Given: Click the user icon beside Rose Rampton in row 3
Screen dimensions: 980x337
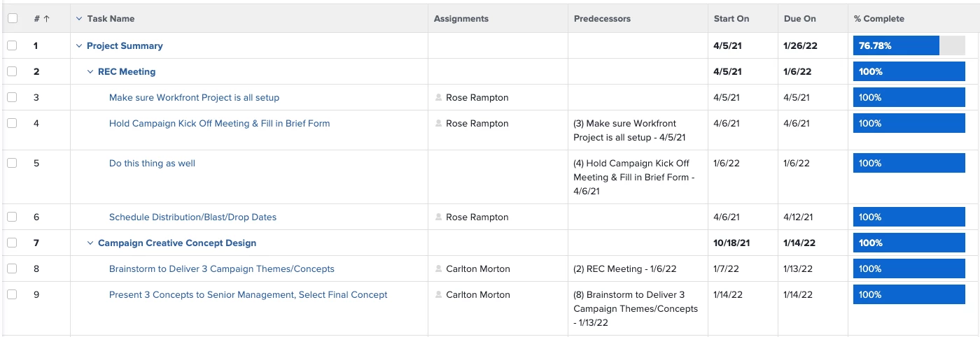Looking at the screenshot, I should (439, 98).
